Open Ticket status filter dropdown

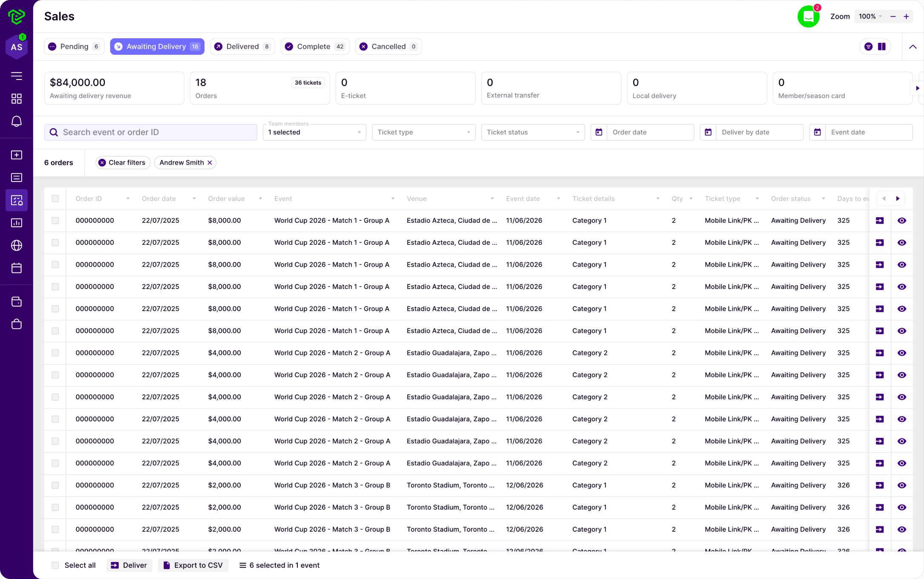tap(533, 132)
